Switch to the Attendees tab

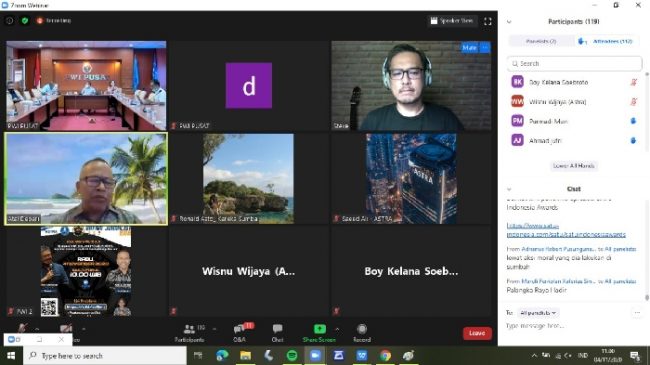608,41
